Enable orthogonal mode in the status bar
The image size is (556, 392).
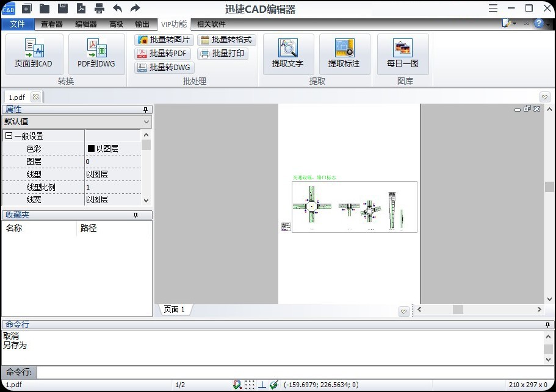[x=261, y=385]
